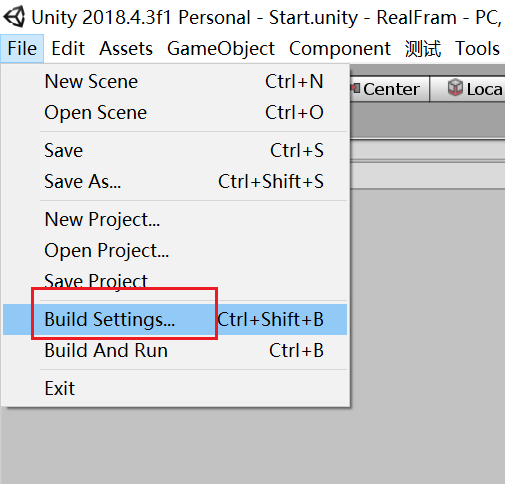Choose Save As... menu entry

(x=175, y=181)
